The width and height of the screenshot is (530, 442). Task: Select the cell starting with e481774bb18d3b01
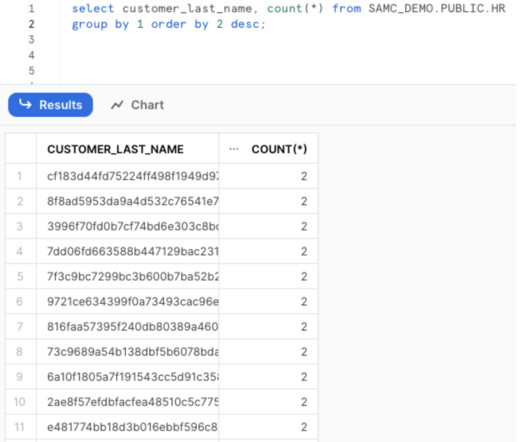(127, 427)
